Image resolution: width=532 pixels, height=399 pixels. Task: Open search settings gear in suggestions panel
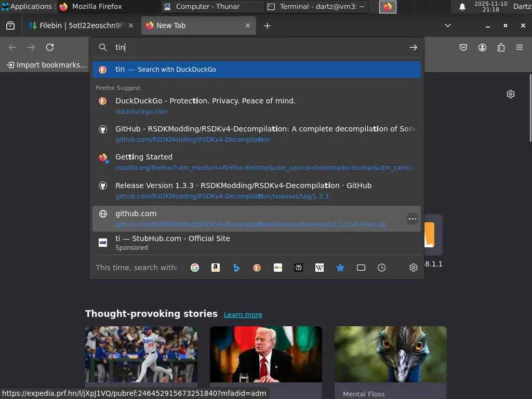tap(413, 268)
